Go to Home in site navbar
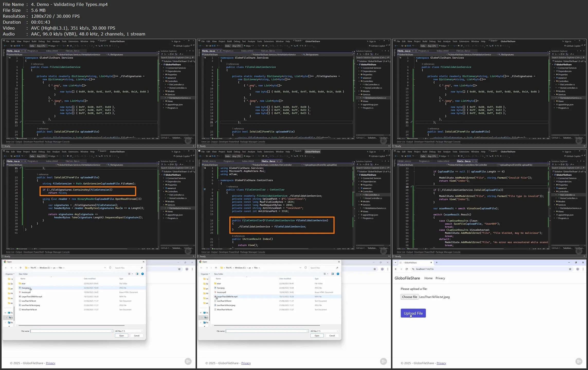This screenshot has width=588, height=370. pos(428,278)
